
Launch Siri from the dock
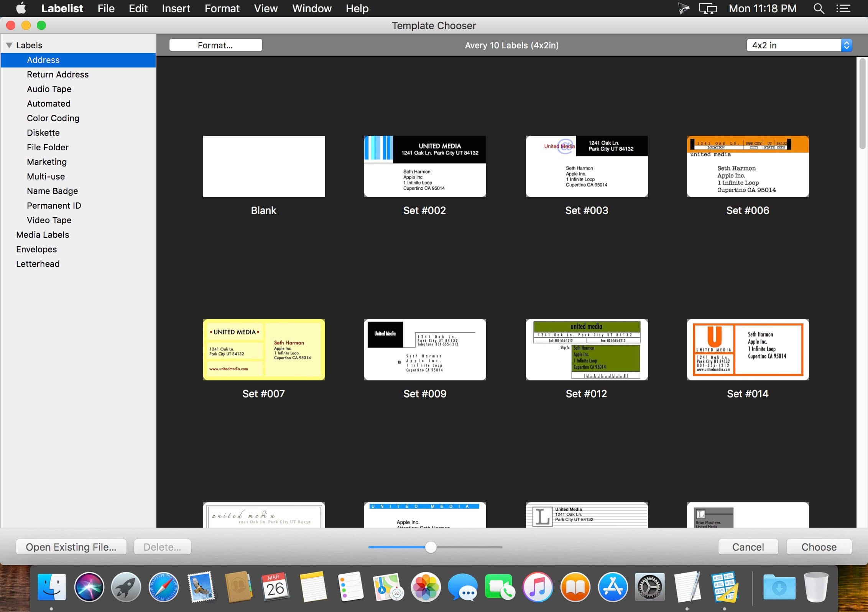89,587
